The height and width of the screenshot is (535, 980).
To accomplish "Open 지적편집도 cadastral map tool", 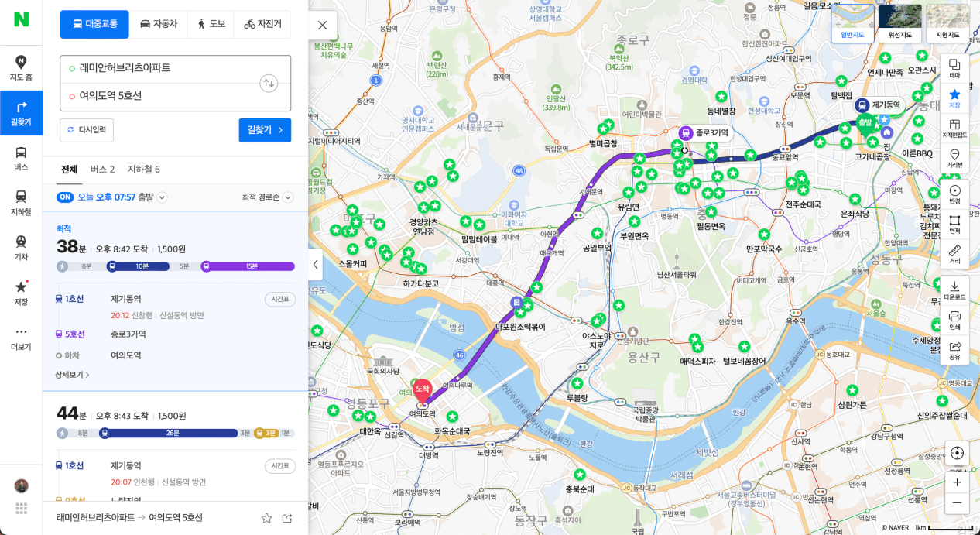I will (x=954, y=129).
